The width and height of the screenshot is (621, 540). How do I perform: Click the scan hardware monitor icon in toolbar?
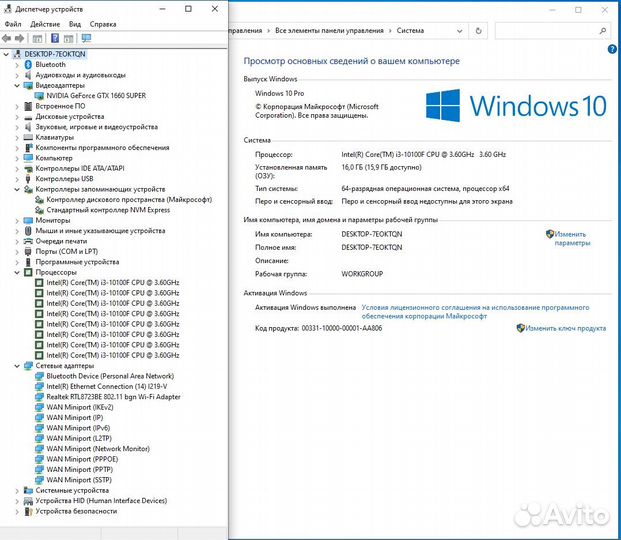[86, 38]
